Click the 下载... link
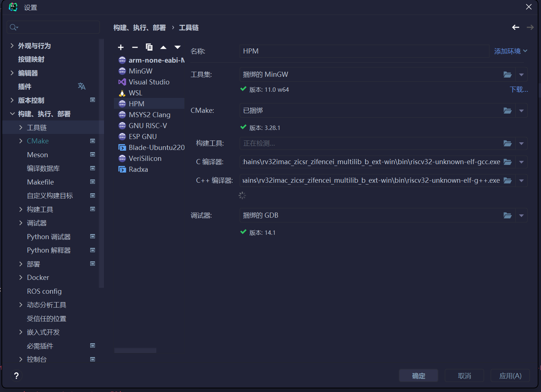The height and width of the screenshot is (392, 541). pyautogui.click(x=519, y=90)
